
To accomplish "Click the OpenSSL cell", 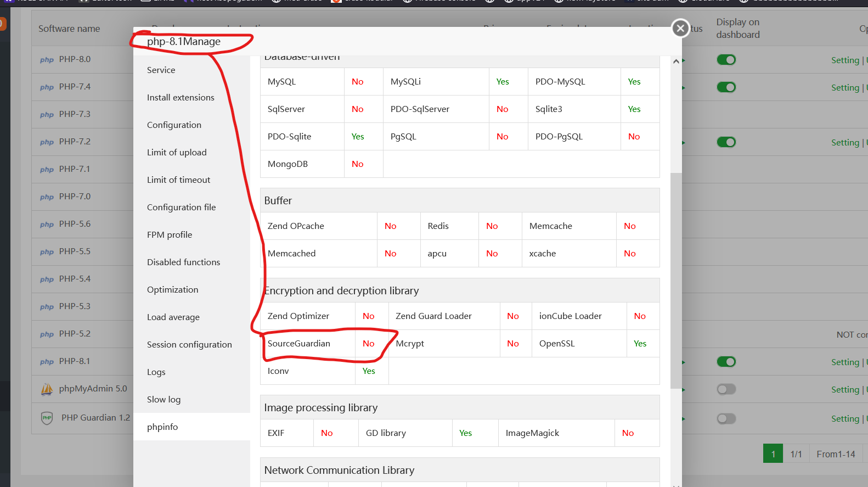I will [579, 343].
